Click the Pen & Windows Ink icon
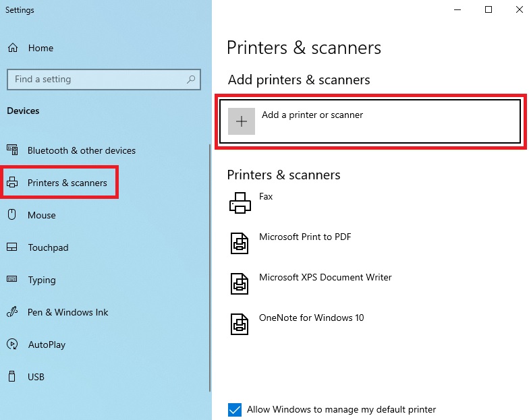 [12, 312]
